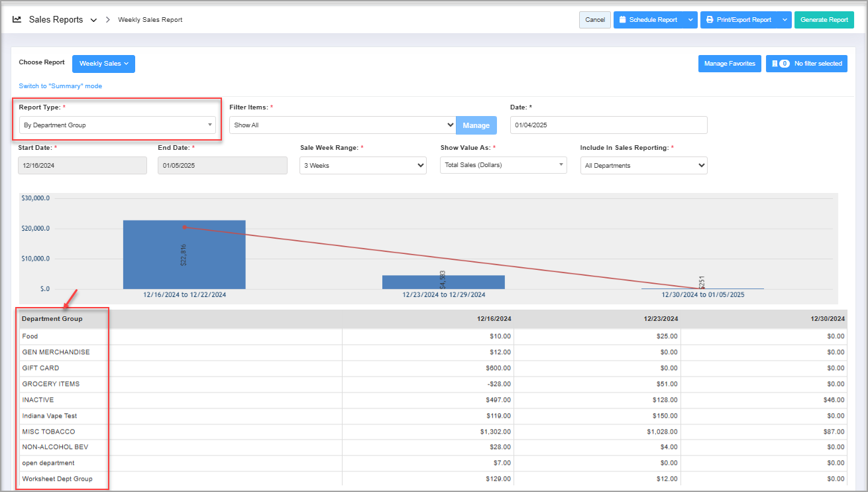Click the Start Date field

[x=83, y=166]
